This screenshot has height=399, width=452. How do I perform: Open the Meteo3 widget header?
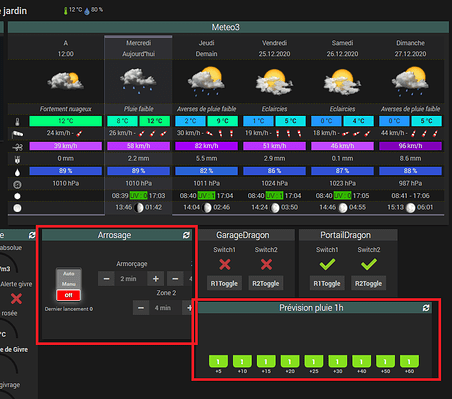click(x=226, y=27)
